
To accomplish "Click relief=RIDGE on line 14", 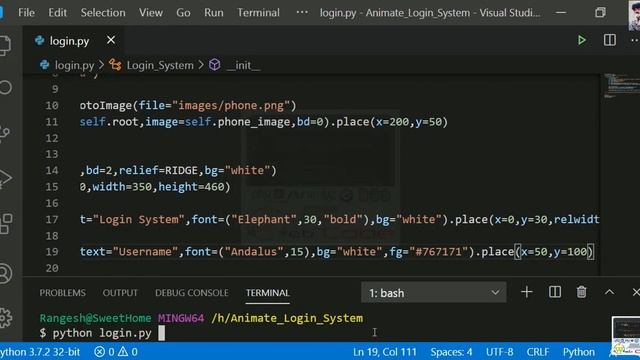I will click(x=158, y=171).
